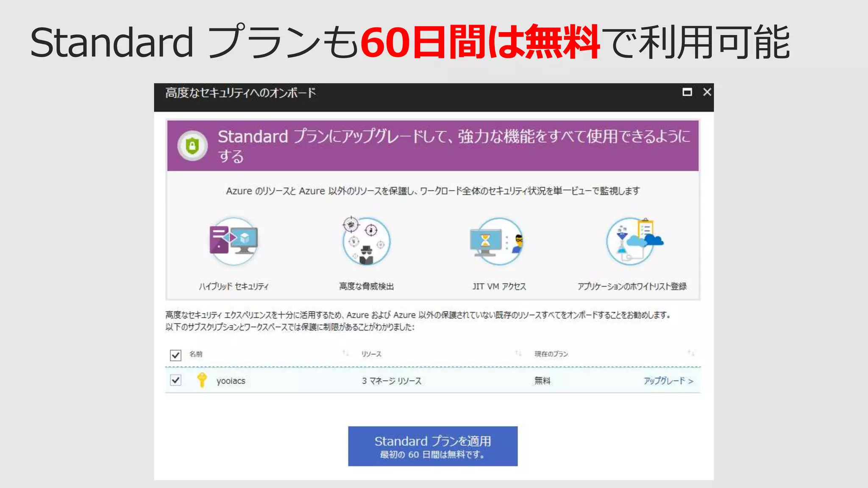
Task: Click the purple Standard プランにアップグレード banner
Action: [x=433, y=146]
